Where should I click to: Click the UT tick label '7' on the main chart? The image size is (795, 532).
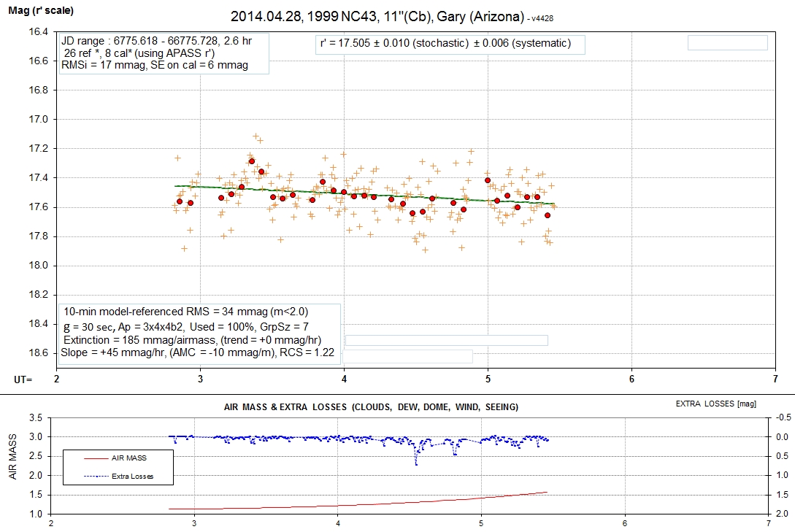(775, 379)
